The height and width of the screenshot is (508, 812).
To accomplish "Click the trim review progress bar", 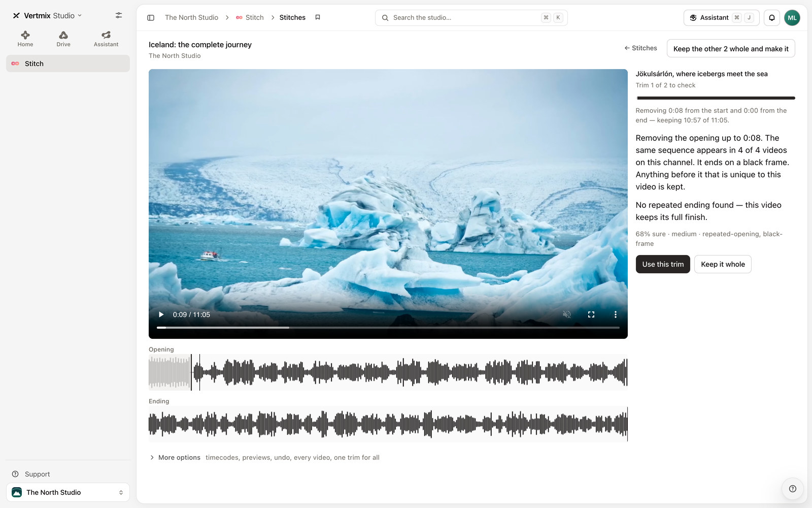I will tap(716, 98).
